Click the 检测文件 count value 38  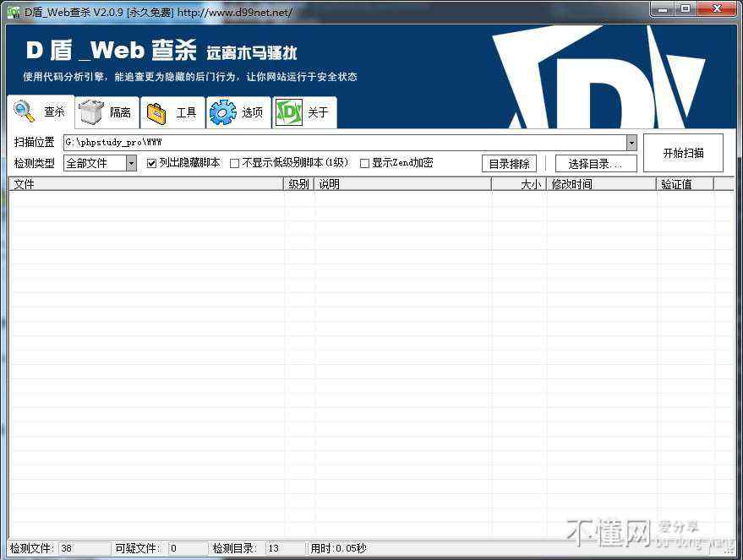pyautogui.click(x=66, y=548)
